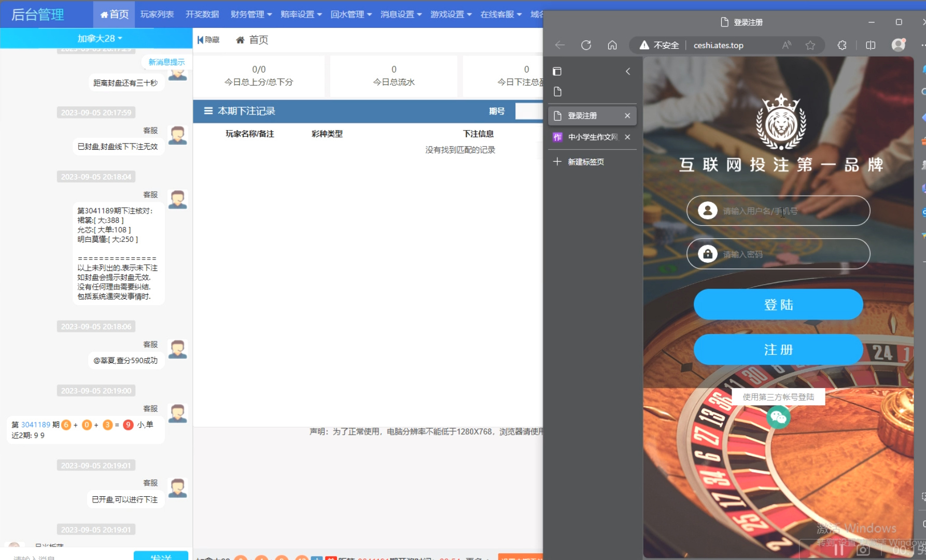Open 开奖数据 in admin navbar
The width and height of the screenshot is (926, 560).
click(x=202, y=14)
